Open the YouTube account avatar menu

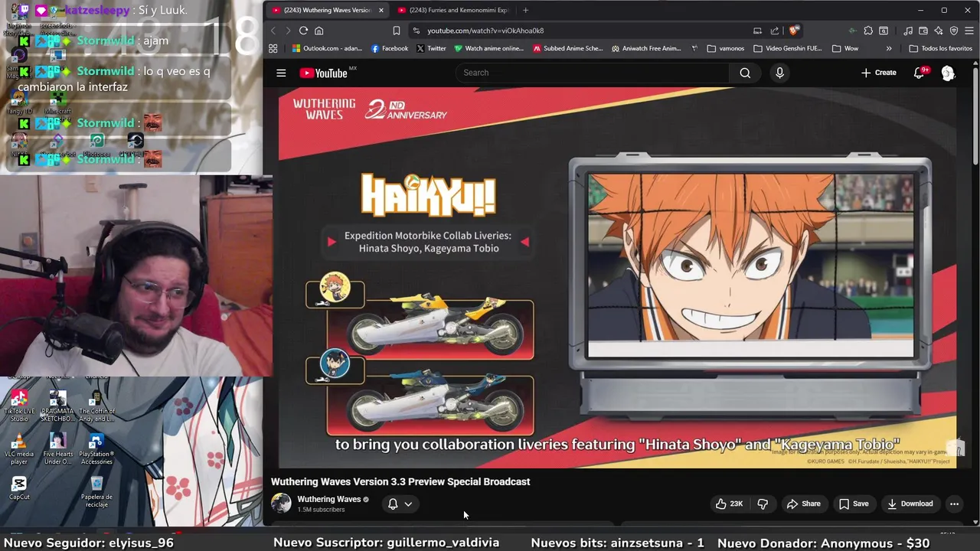tap(948, 73)
